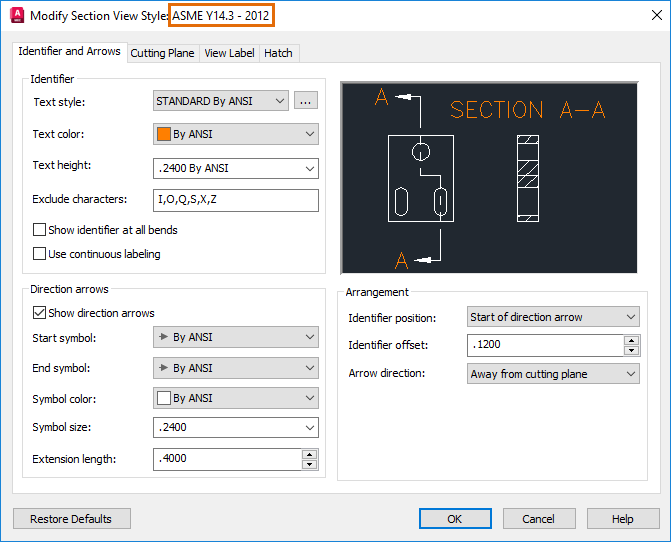Open Help for this dialog
Screen dimensions: 671x542
click(623, 518)
